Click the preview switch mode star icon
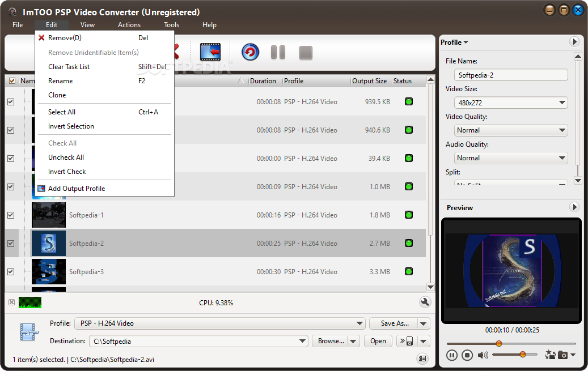Viewport: 588px width, 371px height. pyautogui.click(x=550, y=355)
